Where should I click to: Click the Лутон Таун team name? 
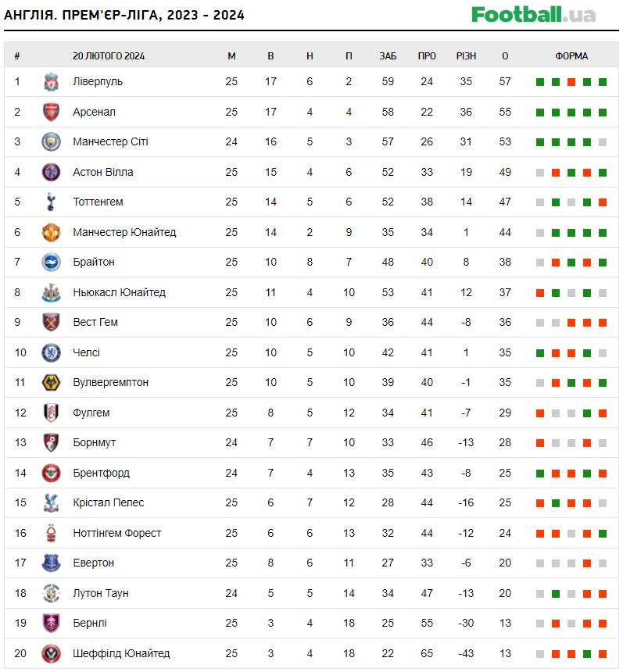[x=100, y=593]
